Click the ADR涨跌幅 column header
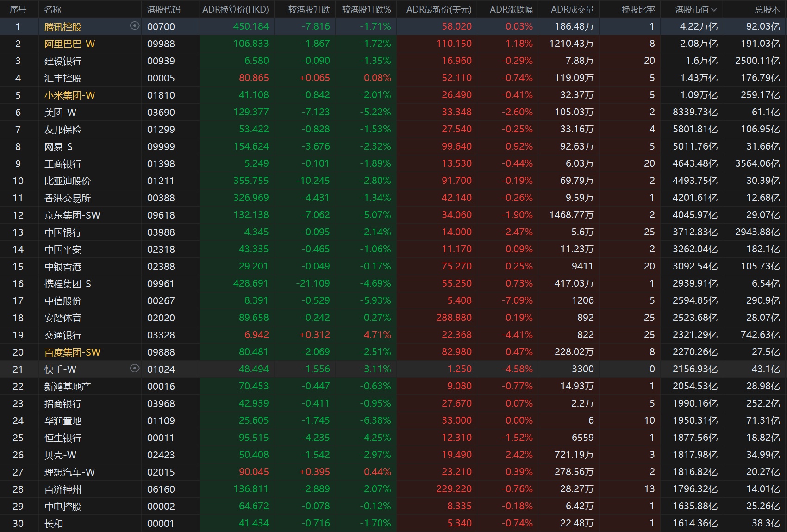Image resolution: width=787 pixels, height=532 pixels. (x=511, y=10)
